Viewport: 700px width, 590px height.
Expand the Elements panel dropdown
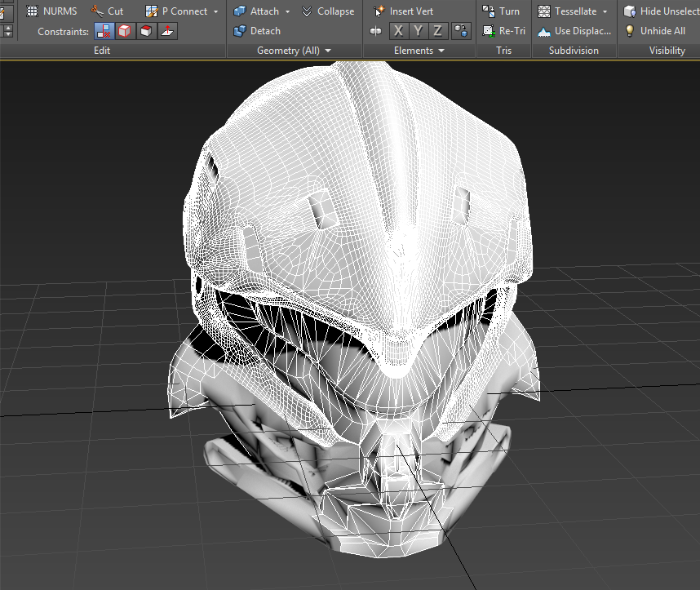point(419,51)
